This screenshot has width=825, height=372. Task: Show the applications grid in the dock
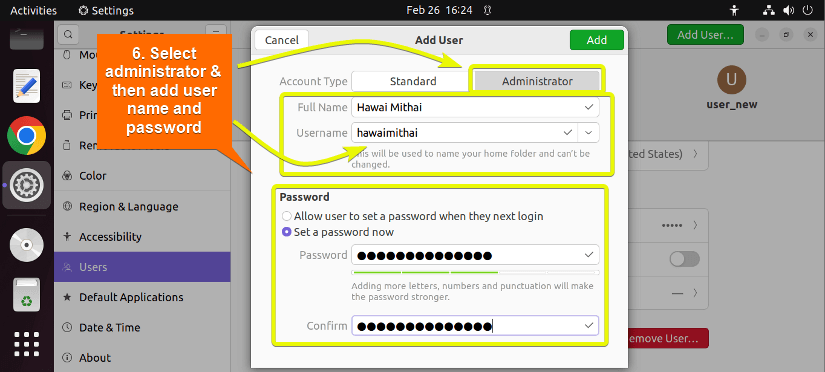click(26, 345)
